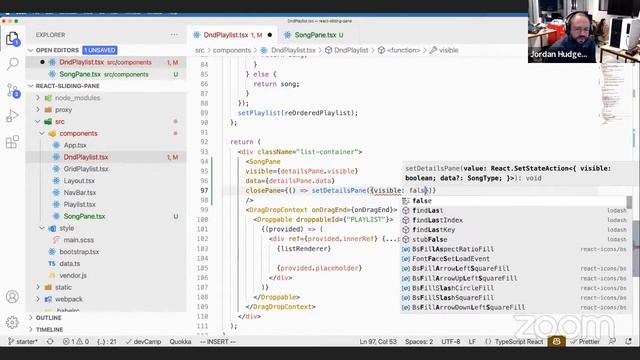The image size is (640, 360).
Task: Open Playlist.tsx in file tree
Action: pos(79,204)
